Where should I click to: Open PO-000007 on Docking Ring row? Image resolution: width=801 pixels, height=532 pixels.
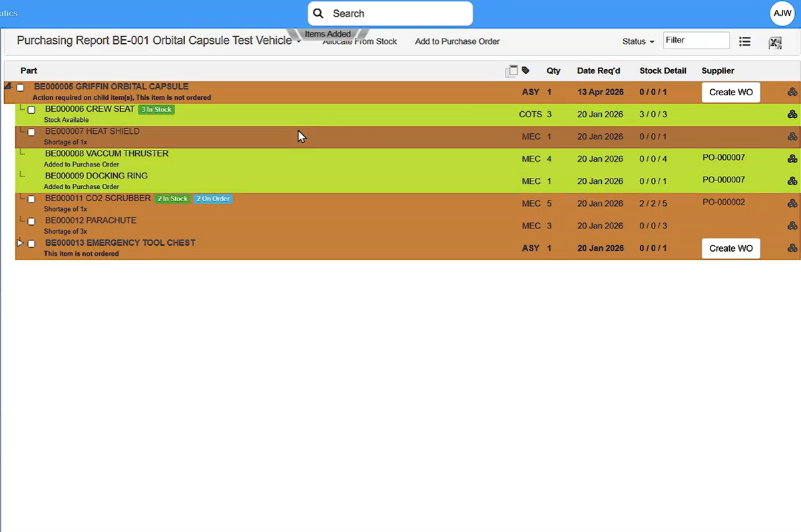tap(724, 180)
